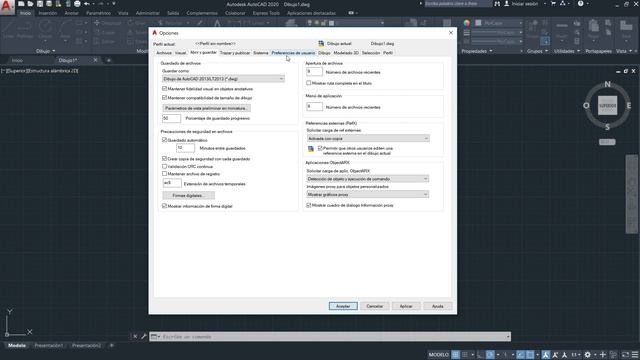Click the clean screen status bar icon
Screen dimensions: 640x360
pos(625,355)
